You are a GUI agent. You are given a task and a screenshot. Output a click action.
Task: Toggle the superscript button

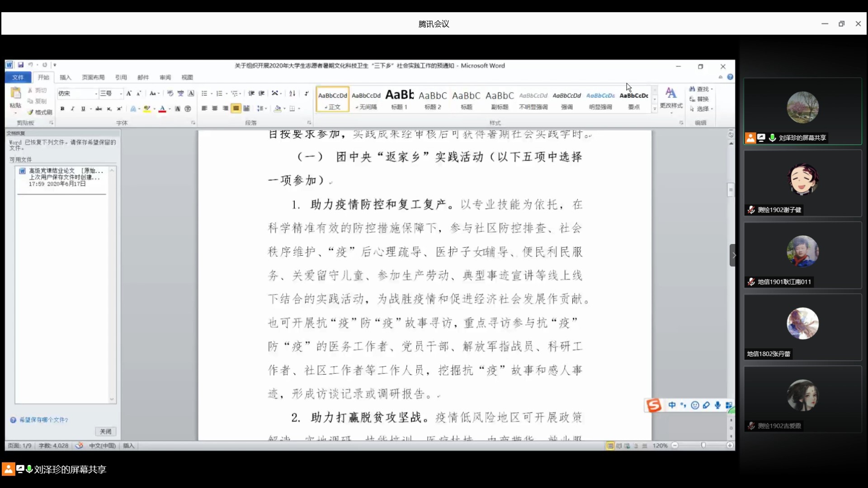[x=119, y=109]
